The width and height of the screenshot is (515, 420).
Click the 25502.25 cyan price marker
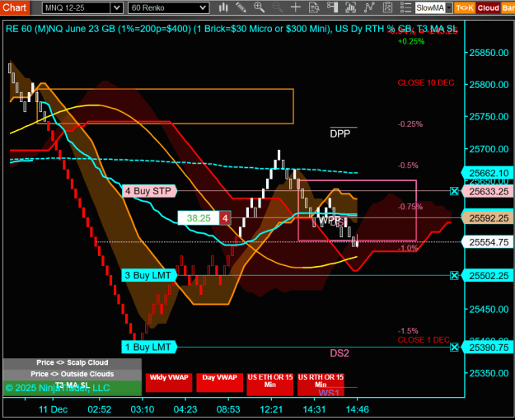click(x=488, y=276)
